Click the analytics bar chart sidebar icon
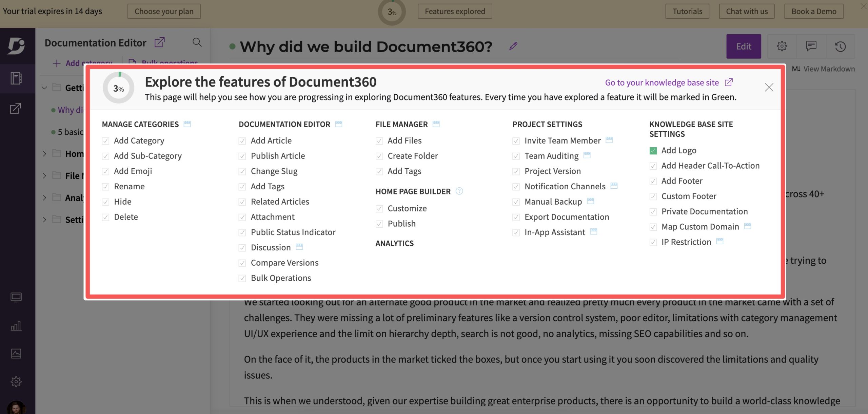Image resolution: width=868 pixels, height=414 pixels. [x=16, y=326]
